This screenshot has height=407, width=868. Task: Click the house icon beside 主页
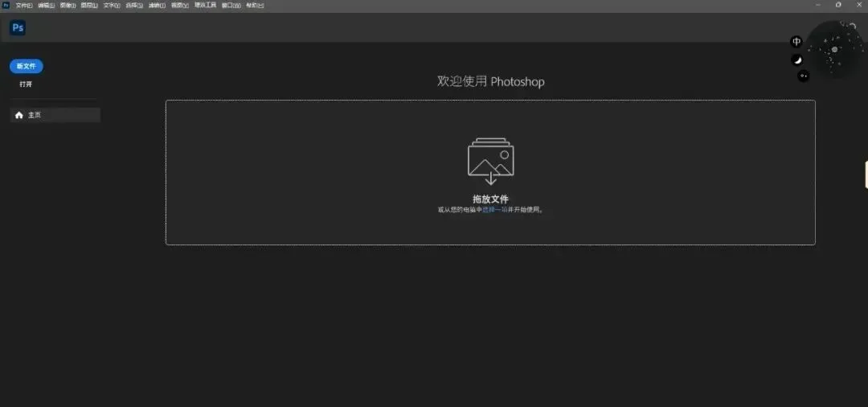pos(19,115)
